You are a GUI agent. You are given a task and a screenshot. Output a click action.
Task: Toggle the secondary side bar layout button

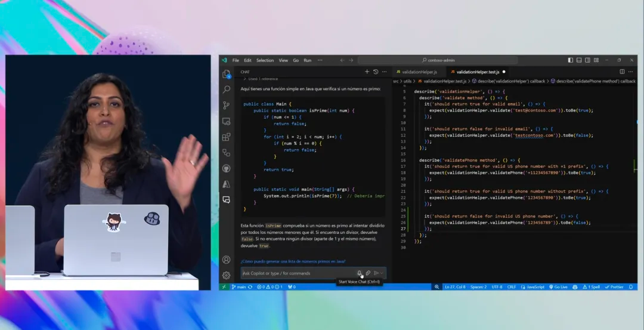pyautogui.click(x=587, y=60)
